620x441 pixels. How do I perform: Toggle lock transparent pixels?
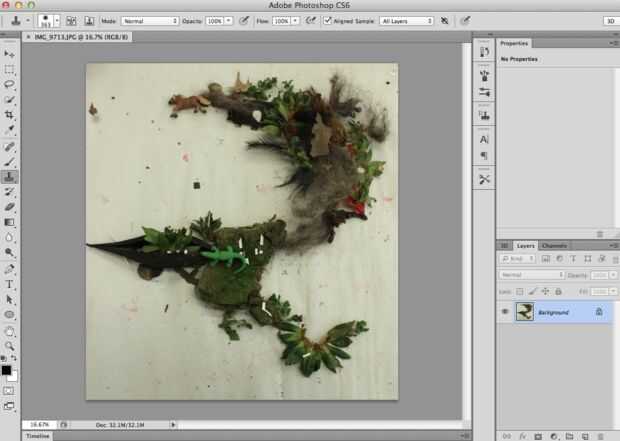tap(520, 291)
